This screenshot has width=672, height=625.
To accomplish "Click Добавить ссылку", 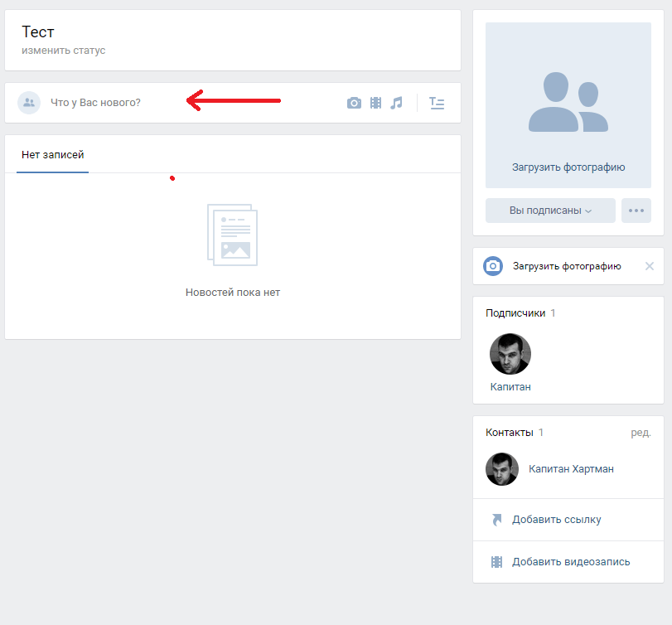I will pyautogui.click(x=556, y=520).
